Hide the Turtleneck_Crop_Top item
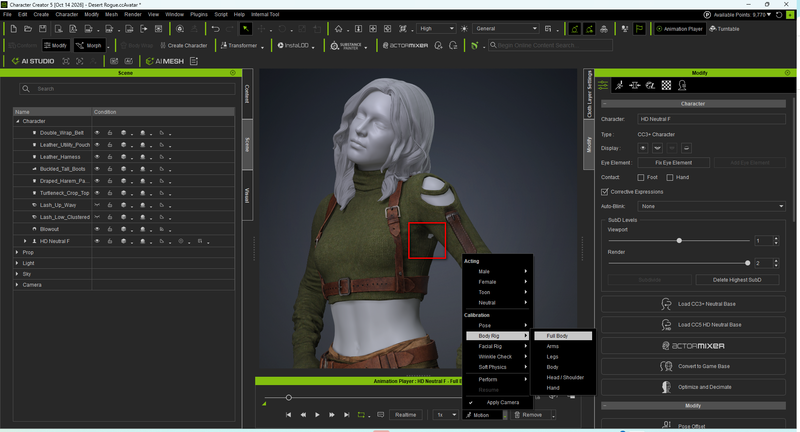 tap(97, 193)
